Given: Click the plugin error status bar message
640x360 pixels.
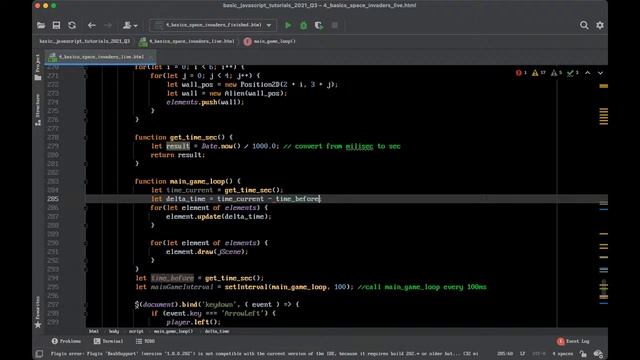Looking at the screenshot, I should [x=264, y=354].
